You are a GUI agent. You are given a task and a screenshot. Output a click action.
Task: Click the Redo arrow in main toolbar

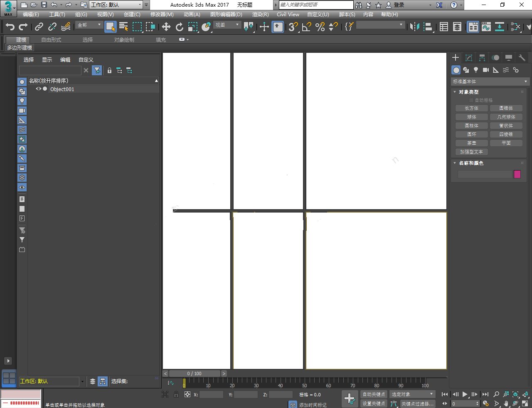pyautogui.click(x=23, y=27)
